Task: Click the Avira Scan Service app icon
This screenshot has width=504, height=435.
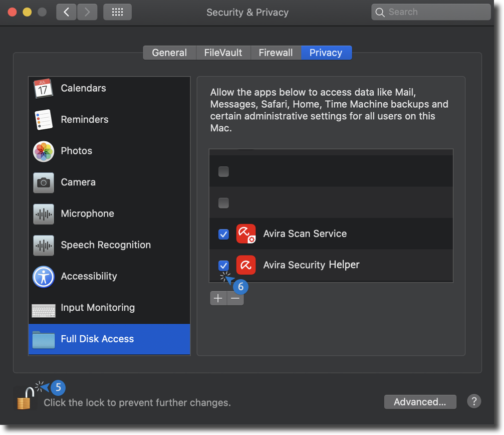Action: 246,234
